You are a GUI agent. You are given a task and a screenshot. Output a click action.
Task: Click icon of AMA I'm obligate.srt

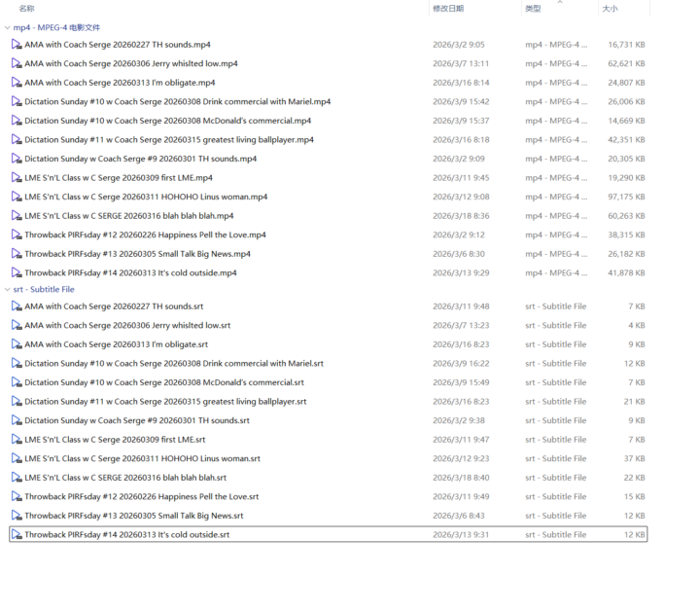pos(17,344)
